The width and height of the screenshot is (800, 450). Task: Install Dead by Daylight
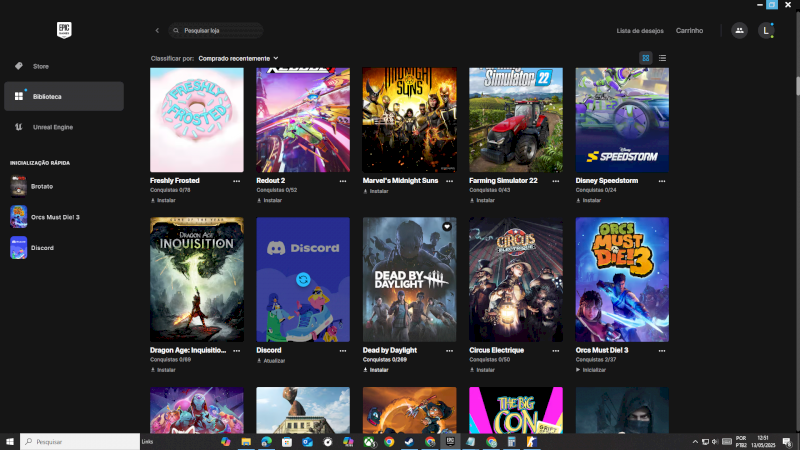coord(376,370)
